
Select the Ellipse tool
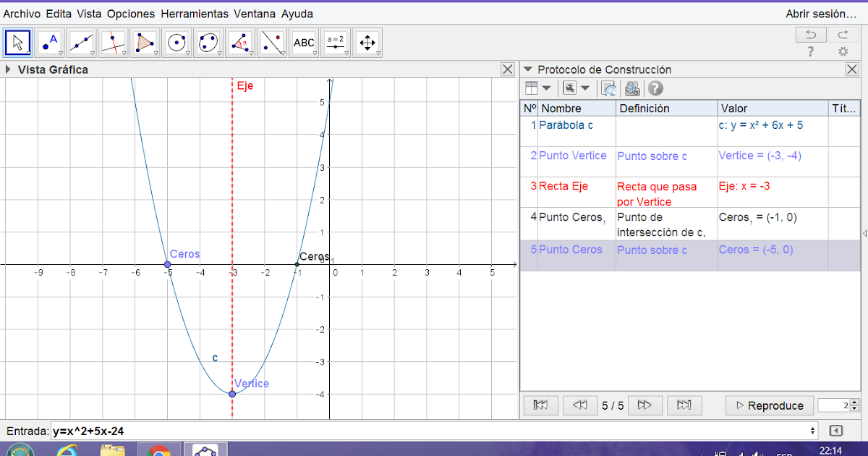[x=208, y=42]
